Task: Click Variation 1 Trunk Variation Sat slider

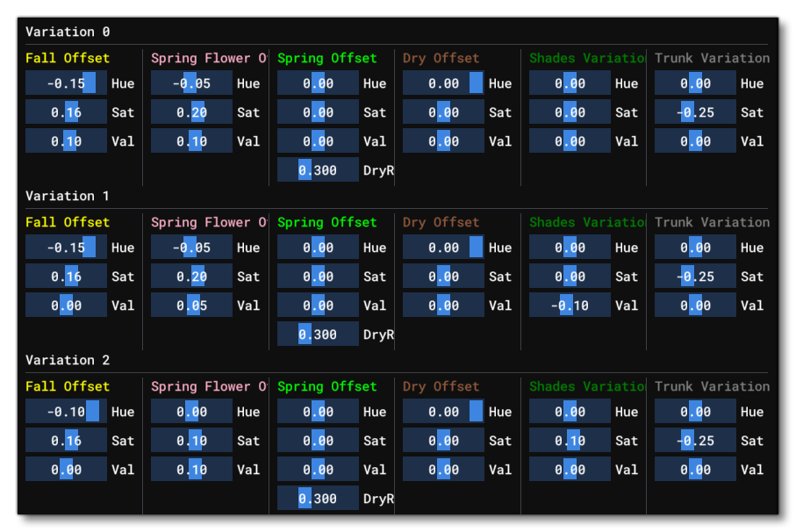Action: coord(695,276)
